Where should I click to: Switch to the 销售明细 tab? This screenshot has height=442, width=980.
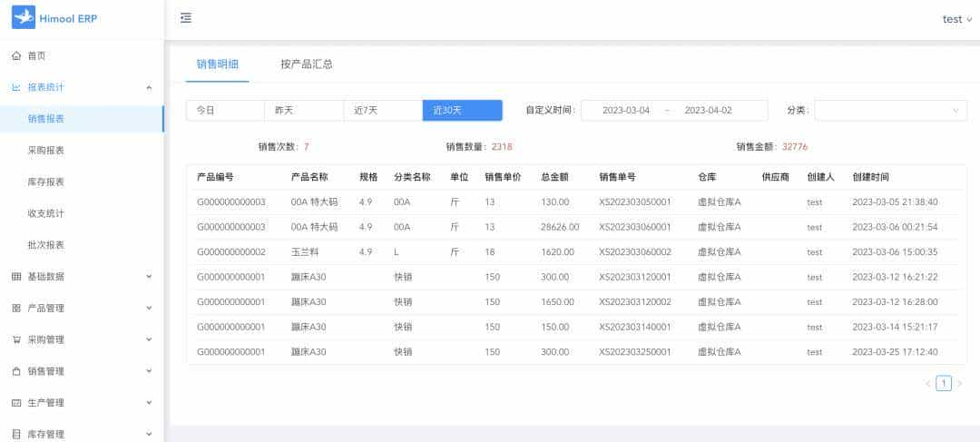218,64
